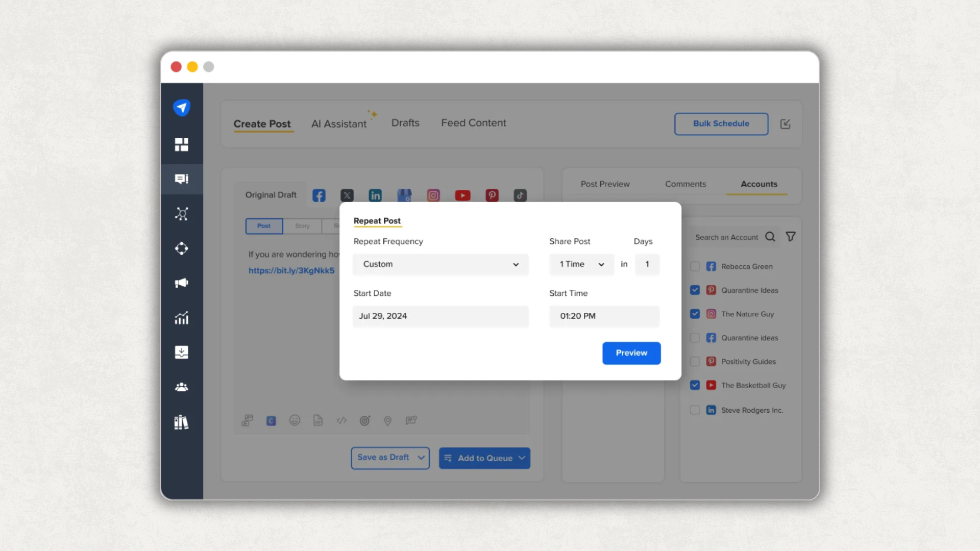
Task: Click the compose edit icon beside Bulk Schedule
Action: click(786, 124)
